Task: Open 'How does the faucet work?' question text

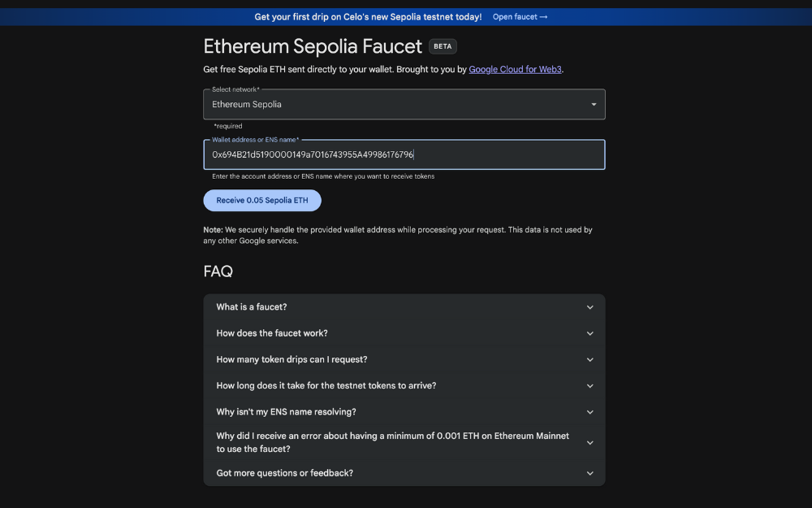Action: pos(272,333)
